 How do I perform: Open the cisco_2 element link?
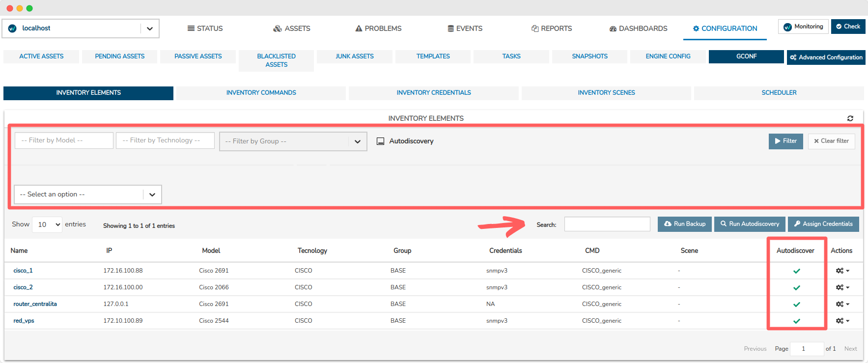(x=23, y=287)
